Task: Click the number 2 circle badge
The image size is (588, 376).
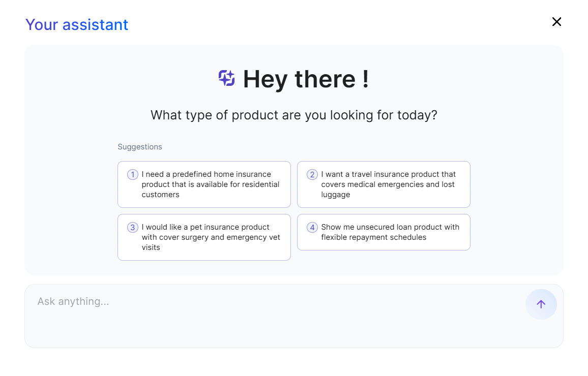Action: pos(312,175)
